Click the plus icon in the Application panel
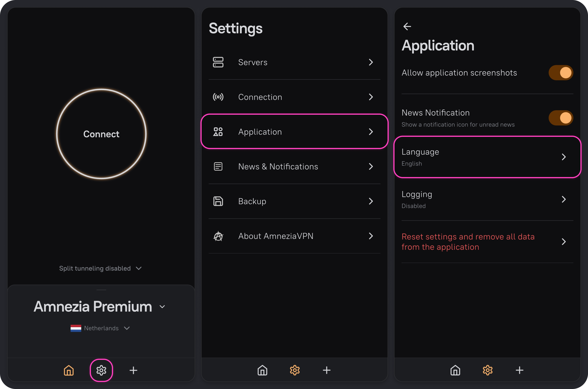This screenshot has width=588, height=389. [x=519, y=370]
